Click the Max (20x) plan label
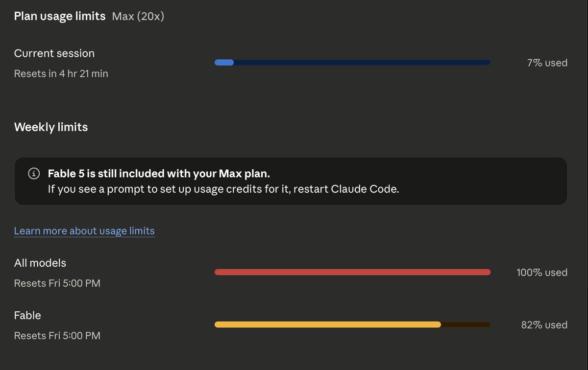The width and height of the screenshot is (588, 370). tap(138, 16)
